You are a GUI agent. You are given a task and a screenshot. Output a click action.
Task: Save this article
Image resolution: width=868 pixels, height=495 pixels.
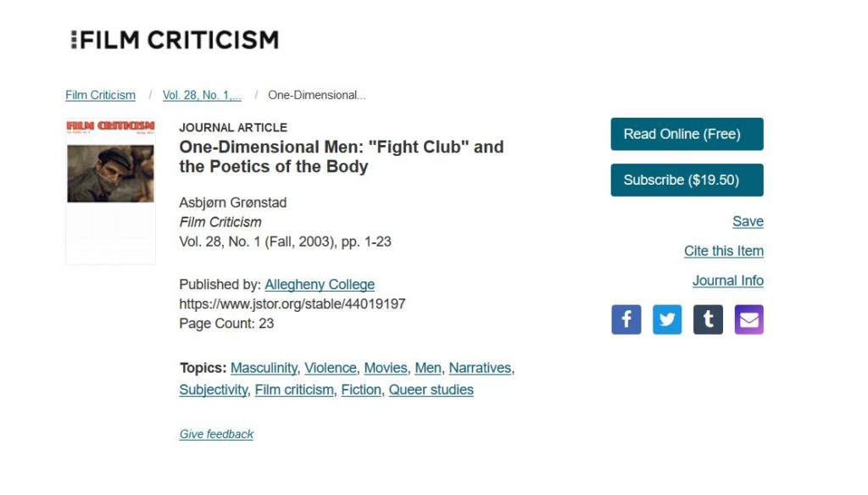(x=748, y=221)
